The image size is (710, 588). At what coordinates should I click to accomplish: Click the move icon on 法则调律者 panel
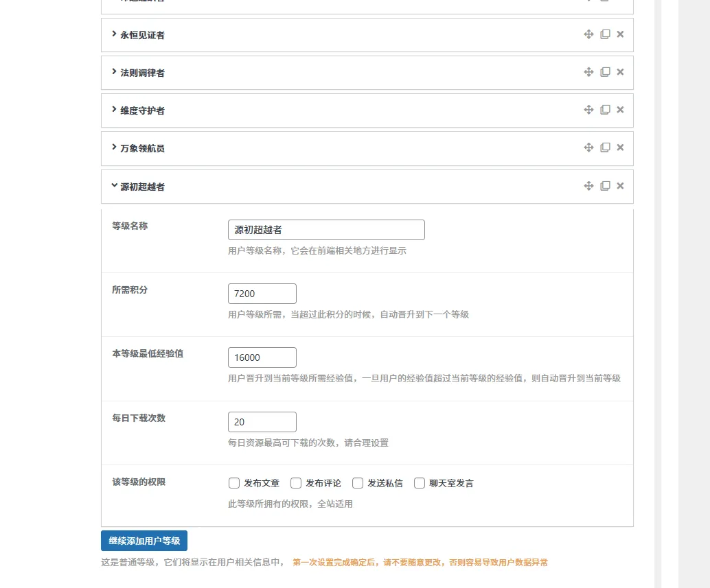[x=588, y=71]
